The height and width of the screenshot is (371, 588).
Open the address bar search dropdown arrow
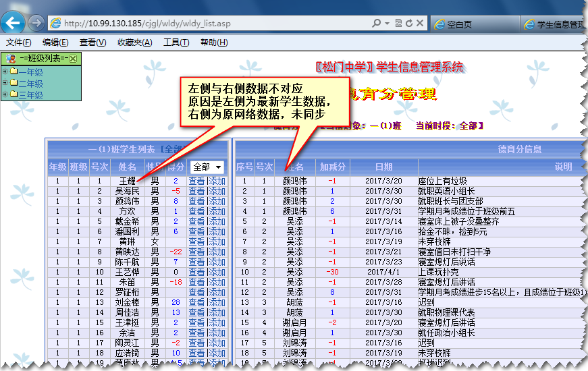pyautogui.click(x=385, y=24)
